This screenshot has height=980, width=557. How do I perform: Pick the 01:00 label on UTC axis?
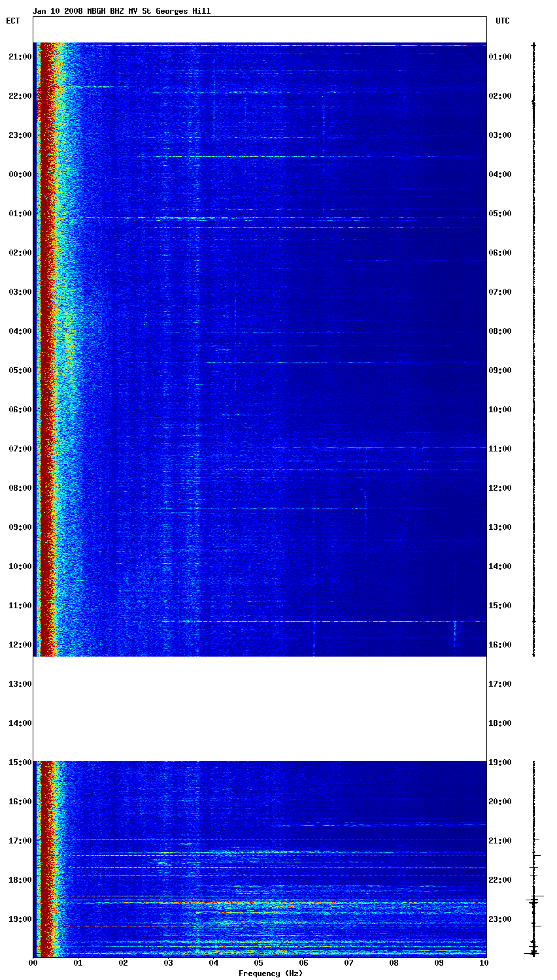[500, 57]
